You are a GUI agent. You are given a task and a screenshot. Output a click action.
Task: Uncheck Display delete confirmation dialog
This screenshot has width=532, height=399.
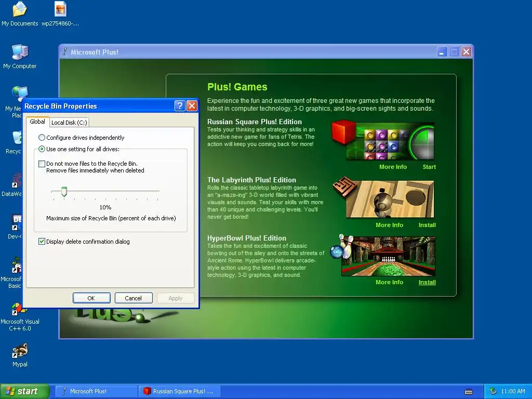pos(84,242)
